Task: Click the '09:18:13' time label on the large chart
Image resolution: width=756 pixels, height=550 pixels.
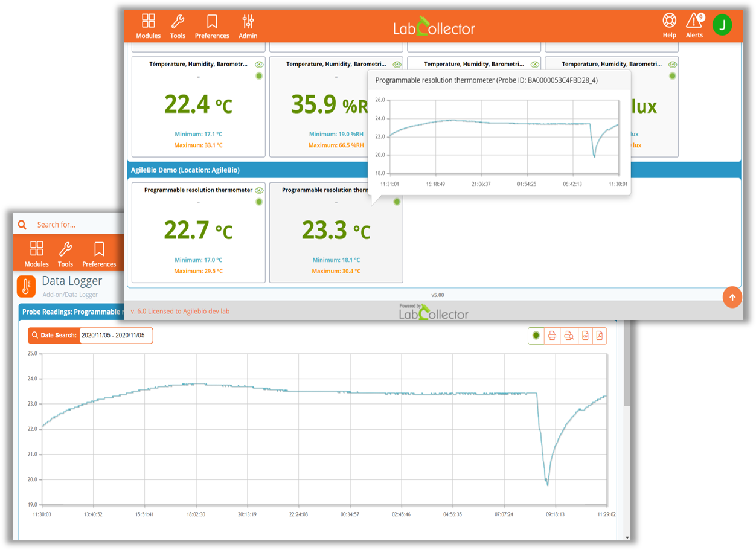Action: [x=554, y=514]
